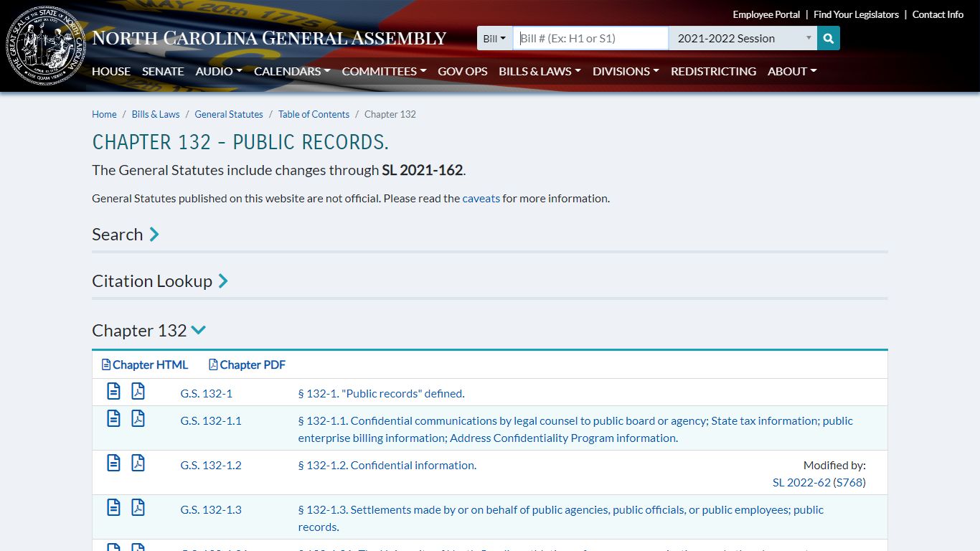This screenshot has width=980, height=551.
Task: Click the 'Chapter 132 – Public Records.' heading
Action: click(240, 142)
